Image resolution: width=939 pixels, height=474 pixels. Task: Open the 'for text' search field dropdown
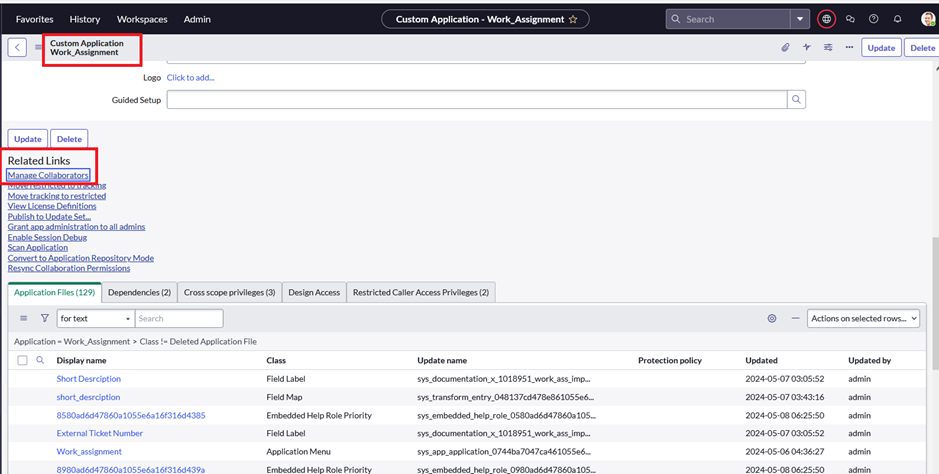point(95,318)
